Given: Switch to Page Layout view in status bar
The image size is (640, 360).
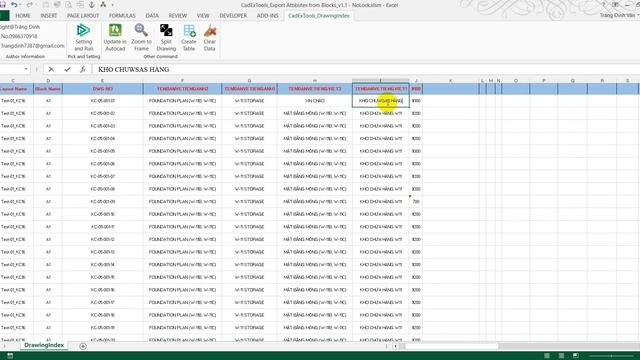Looking at the screenshot, I should point(561,356).
